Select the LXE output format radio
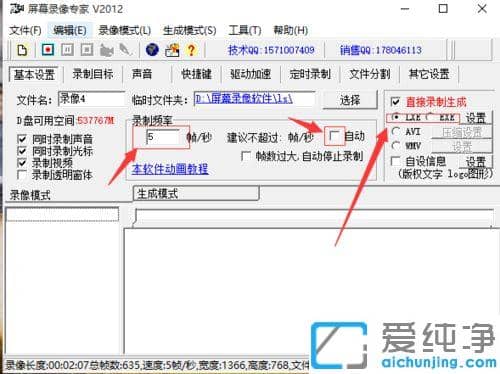This screenshot has width=500, height=374. tap(396, 117)
